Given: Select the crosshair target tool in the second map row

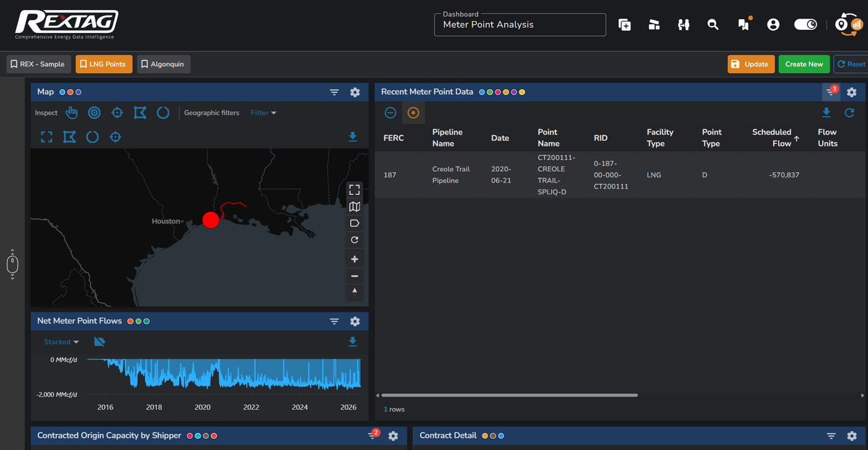Looking at the screenshot, I should click(115, 137).
